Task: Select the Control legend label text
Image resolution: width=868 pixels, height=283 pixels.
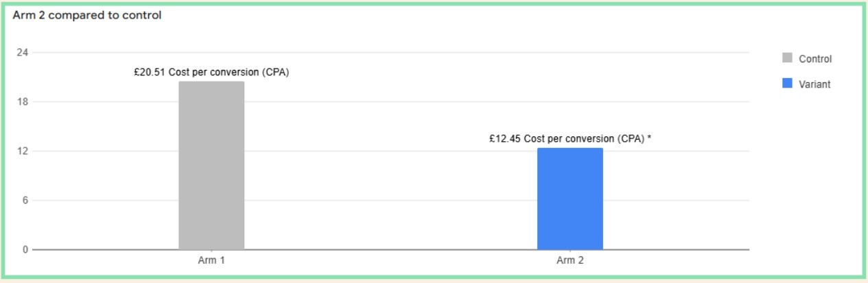Action: pos(815,59)
